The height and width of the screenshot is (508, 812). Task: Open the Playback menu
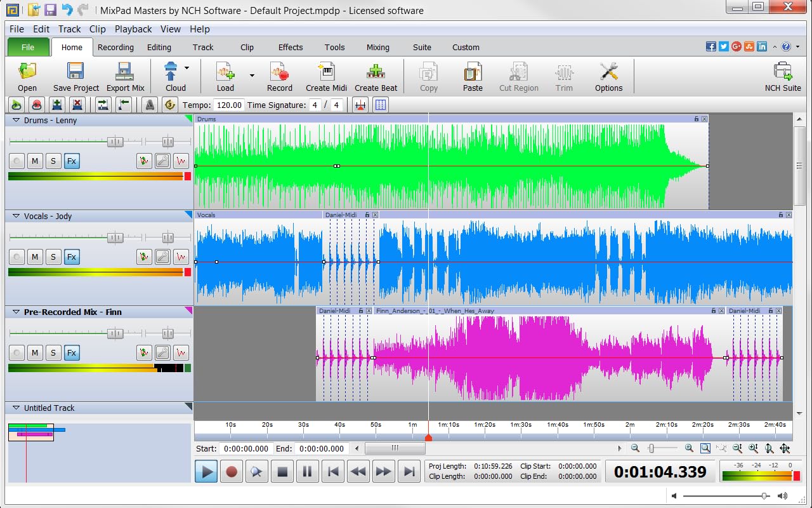(133, 29)
